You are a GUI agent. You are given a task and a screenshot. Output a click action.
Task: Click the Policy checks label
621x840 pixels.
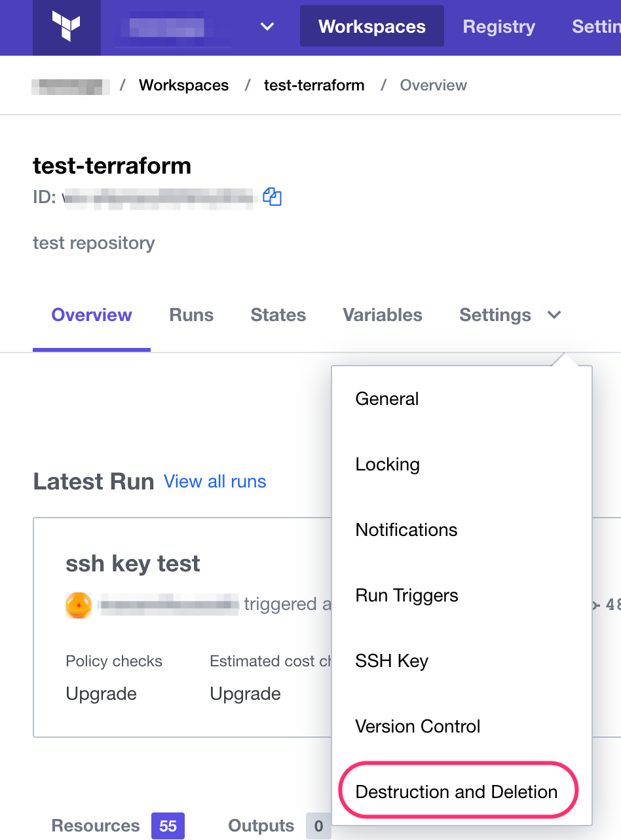point(114,661)
